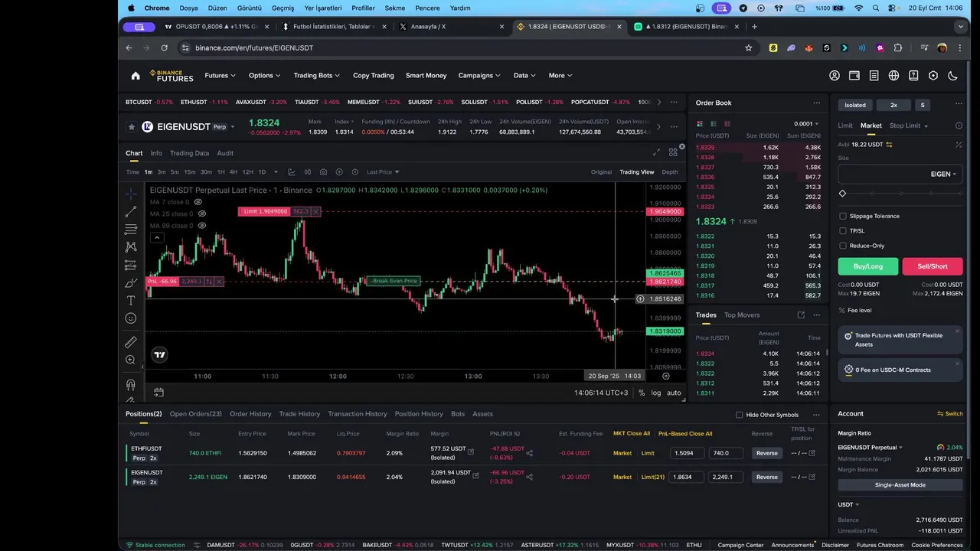
Task: Toggle auto scale on the chart
Action: click(674, 393)
